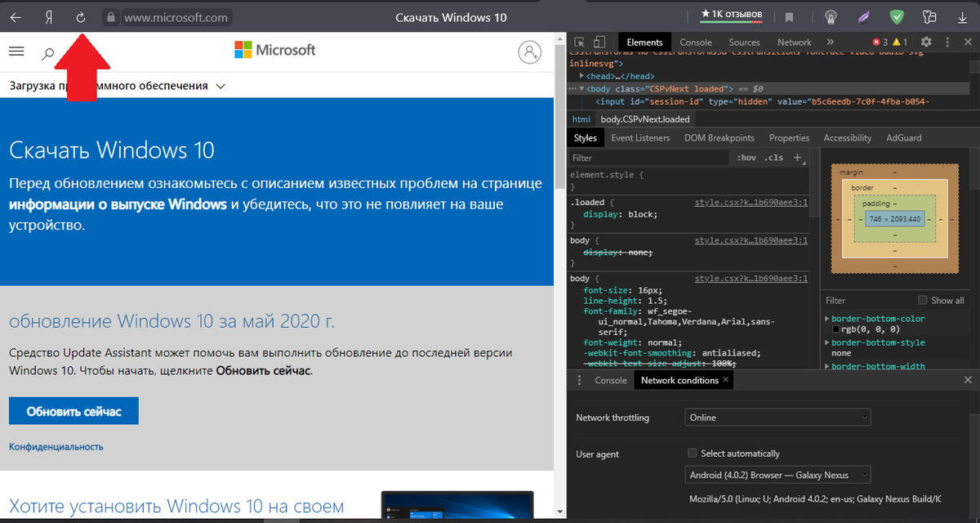This screenshot has height=523, width=980.
Task: Open browser downloads arrow icon
Action: click(961, 17)
